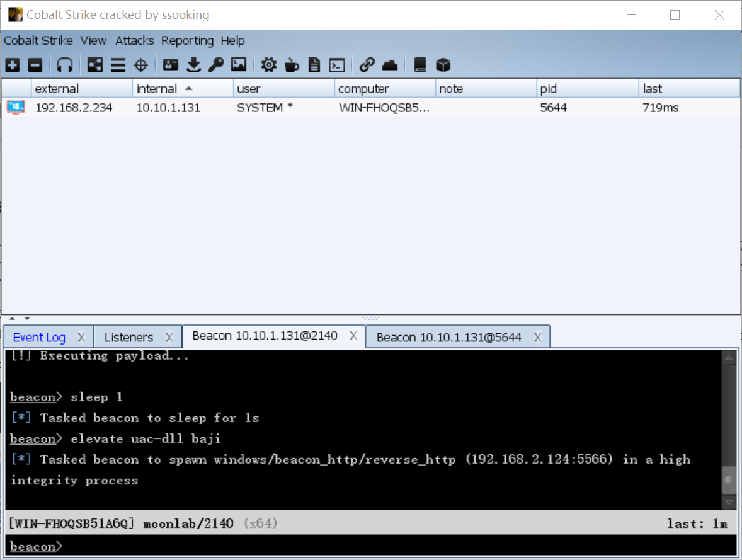
Task: Sort by pid column header
Action: (x=587, y=89)
